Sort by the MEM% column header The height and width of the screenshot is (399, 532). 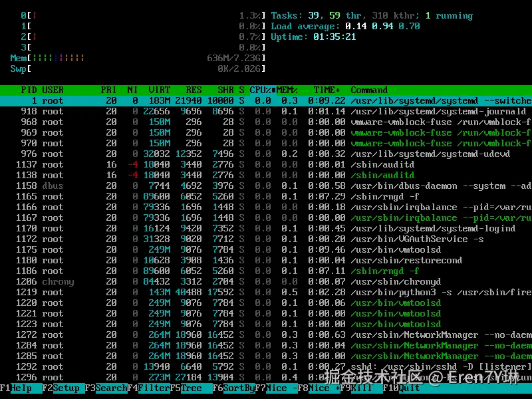coord(287,90)
